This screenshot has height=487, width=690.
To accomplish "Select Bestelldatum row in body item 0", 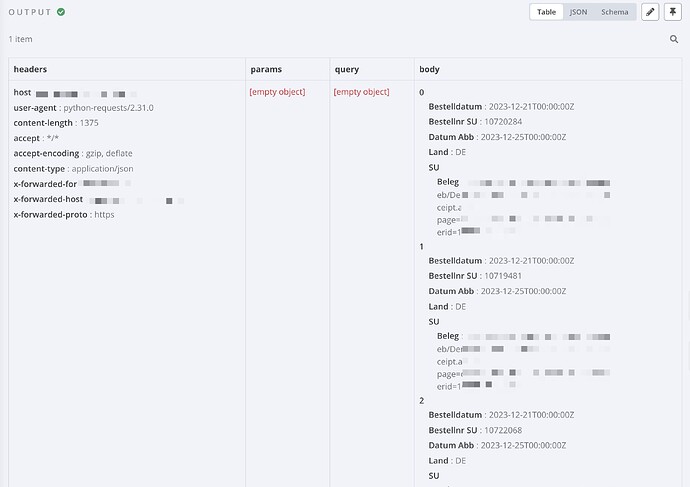I will (x=501, y=106).
